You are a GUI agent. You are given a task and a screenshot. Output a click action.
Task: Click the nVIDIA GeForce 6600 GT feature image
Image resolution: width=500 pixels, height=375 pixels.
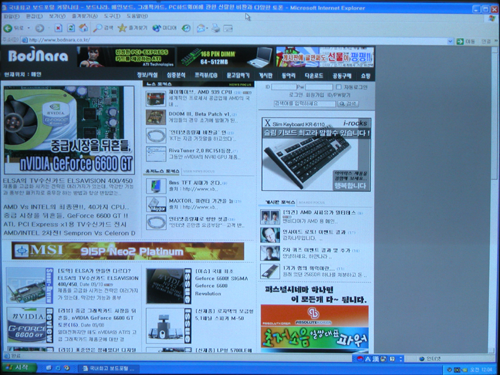(x=69, y=130)
